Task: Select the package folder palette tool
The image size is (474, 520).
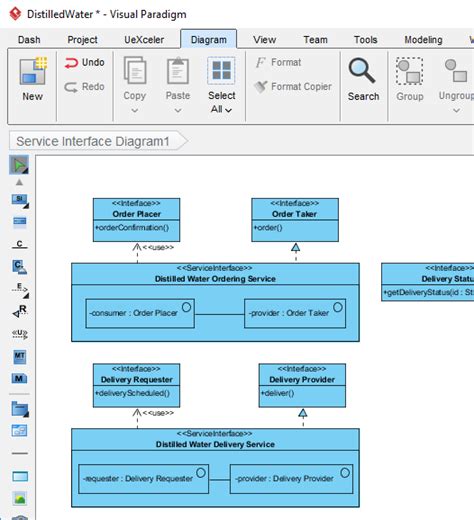Action: [20, 409]
